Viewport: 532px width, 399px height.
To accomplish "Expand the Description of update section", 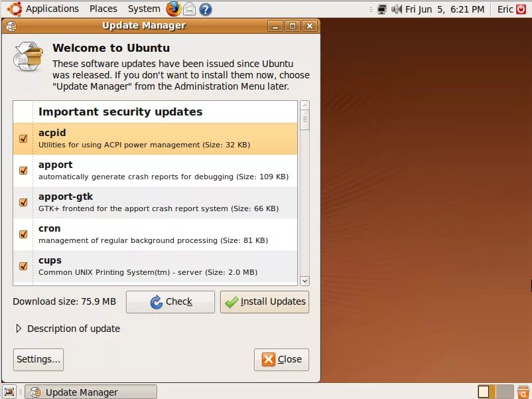I will pyautogui.click(x=19, y=329).
